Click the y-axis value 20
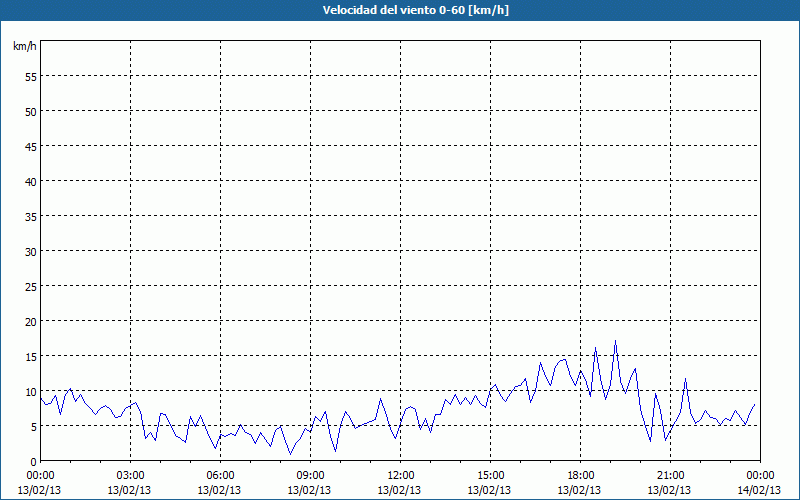 pyautogui.click(x=31, y=321)
